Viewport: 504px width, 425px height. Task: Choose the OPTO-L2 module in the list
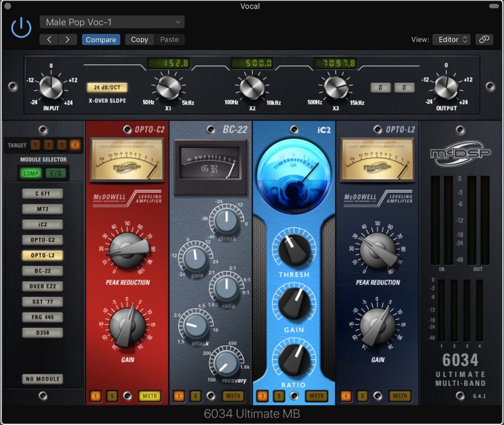coord(42,255)
